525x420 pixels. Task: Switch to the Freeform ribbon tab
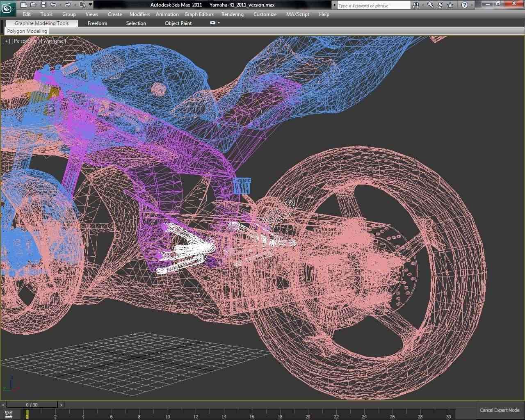click(98, 23)
